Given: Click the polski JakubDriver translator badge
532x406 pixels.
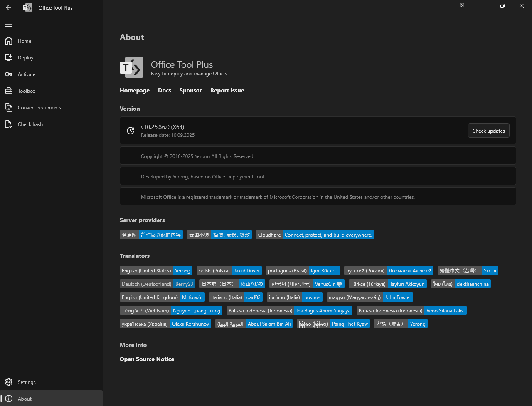Looking at the screenshot, I should 229,271.
